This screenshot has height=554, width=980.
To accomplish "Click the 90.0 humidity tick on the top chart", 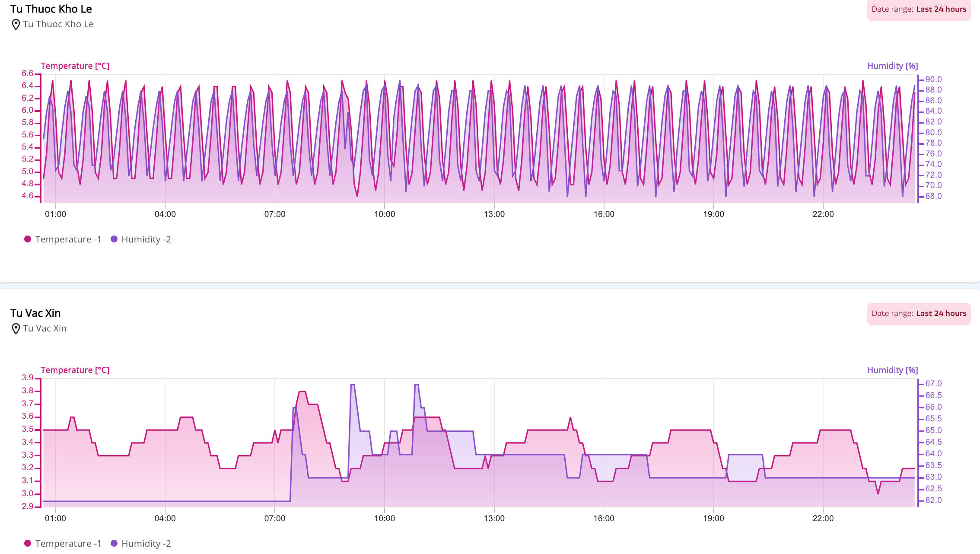I will (x=933, y=80).
